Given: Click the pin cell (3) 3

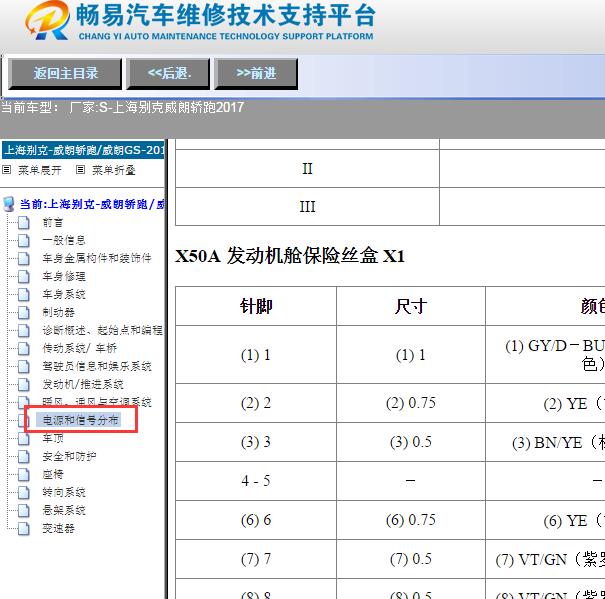Looking at the screenshot, I should (x=256, y=442).
